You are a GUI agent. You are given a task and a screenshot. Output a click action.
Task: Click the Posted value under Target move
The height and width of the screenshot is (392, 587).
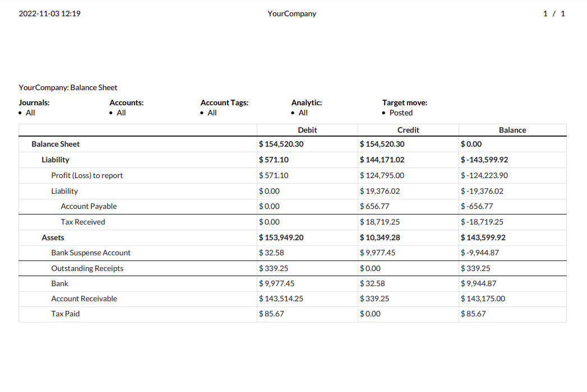click(401, 113)
